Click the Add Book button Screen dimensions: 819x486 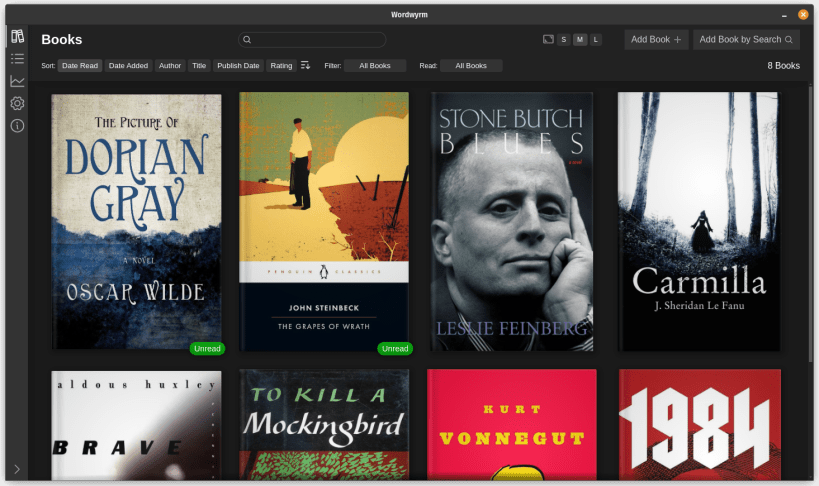pyautogui.click(x=656, y=40)
